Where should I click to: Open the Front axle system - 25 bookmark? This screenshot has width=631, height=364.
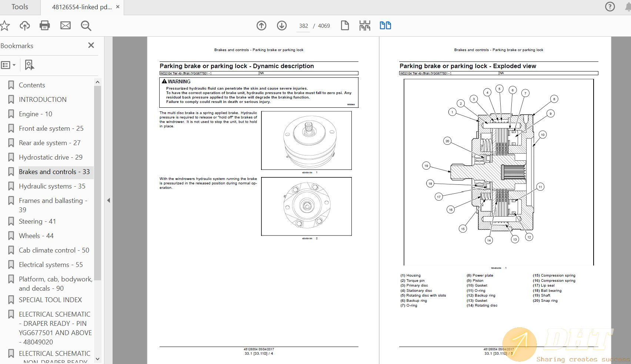point(51,128)
